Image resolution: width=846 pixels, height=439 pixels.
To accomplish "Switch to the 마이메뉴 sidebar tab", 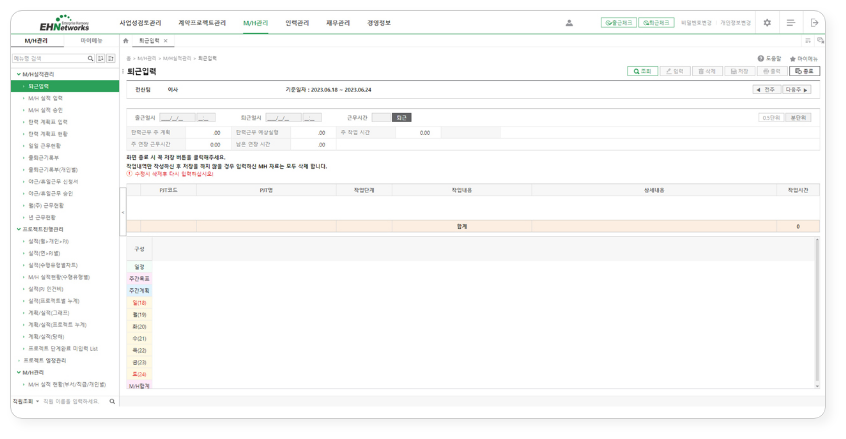I will [91, 41].
